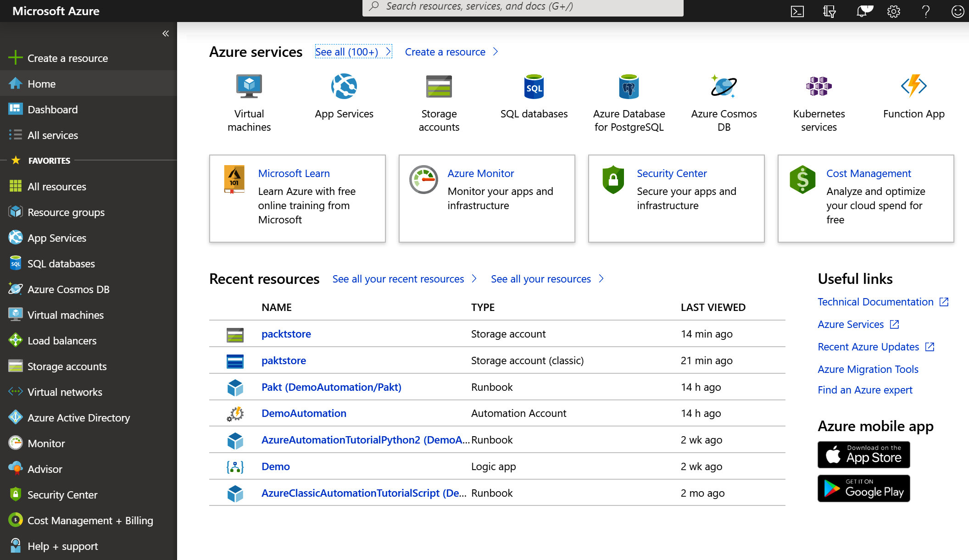Click Cost Management + Billing sidebar icon
This screenshot has height=560, width=969.
16,520
